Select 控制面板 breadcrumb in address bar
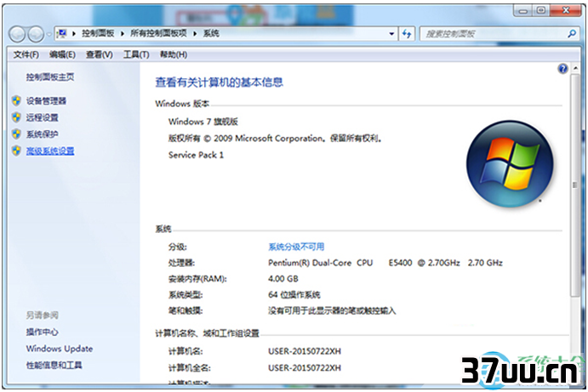The width and height of the screenshot is (588, 392). click(x=98, y=33)
